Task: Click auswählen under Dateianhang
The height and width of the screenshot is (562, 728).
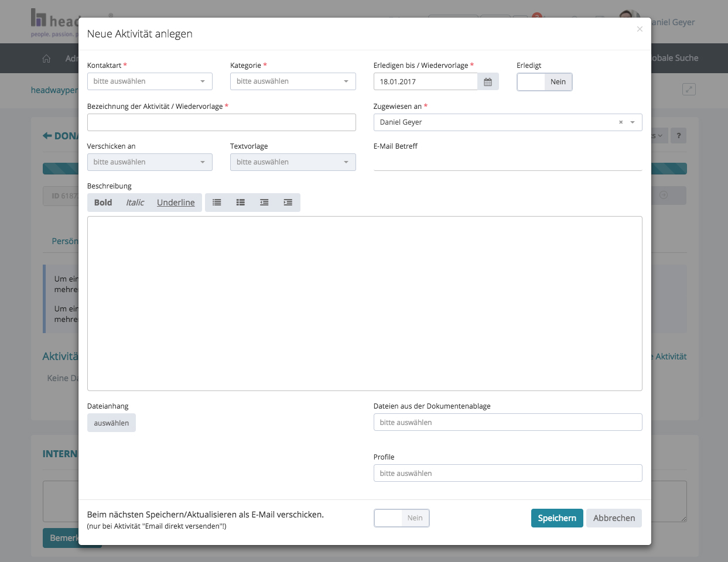Action: pos(111,423)
